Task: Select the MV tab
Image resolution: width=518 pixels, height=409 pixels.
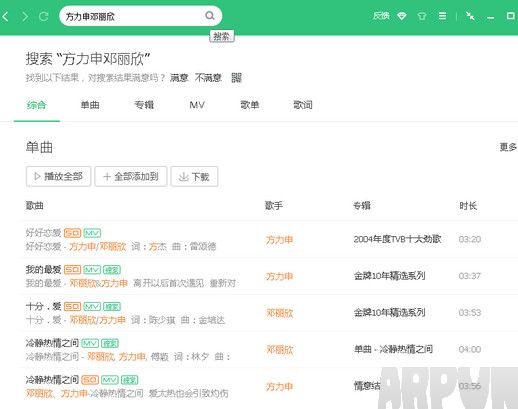Action: pos(197,105)
